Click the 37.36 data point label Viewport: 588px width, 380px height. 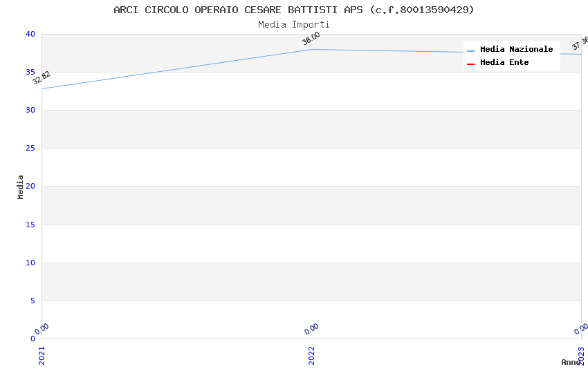(580, 44)
